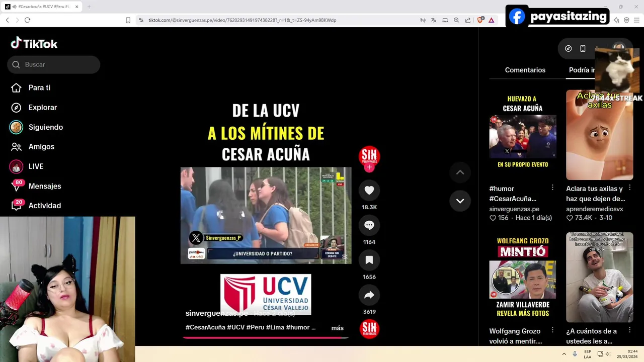Open comments via the speech bubble icon
Screen dimensions: 644x362
point(369,225)
